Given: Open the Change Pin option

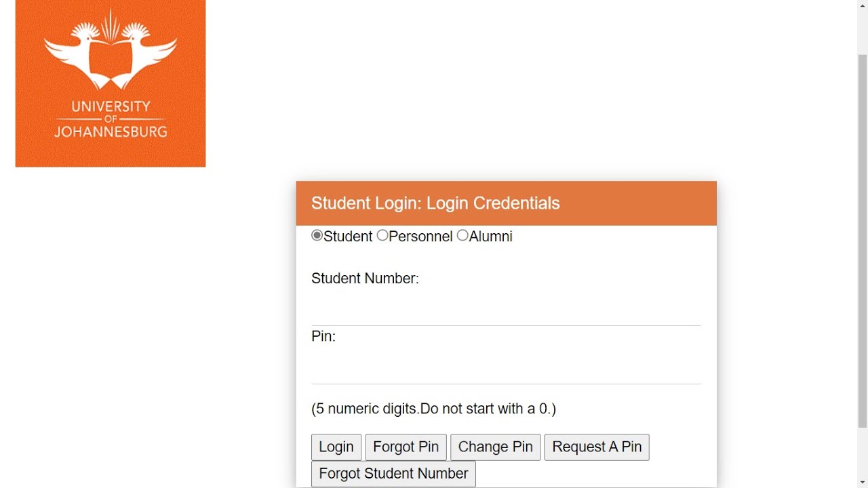Looking at the screenshot, I should pos(495,447).
